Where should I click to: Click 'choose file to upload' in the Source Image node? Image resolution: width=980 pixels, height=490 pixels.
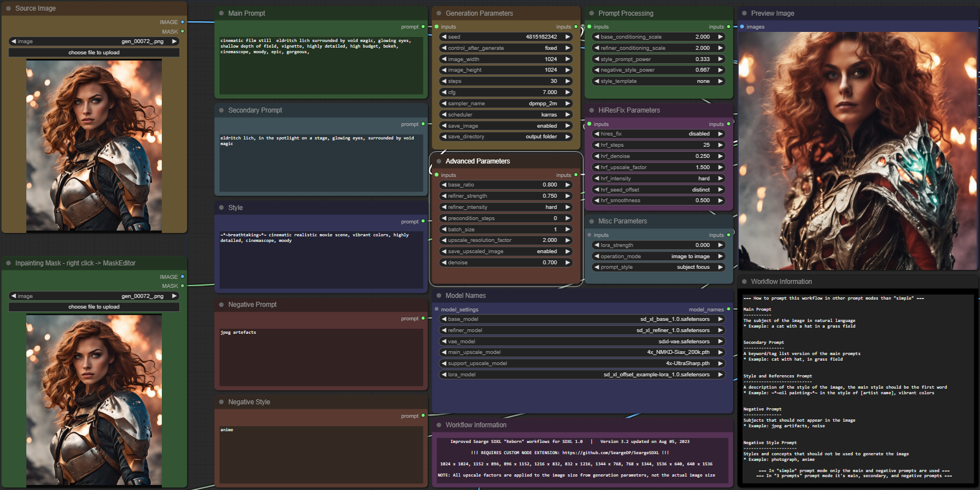click(x=94, y=53)
